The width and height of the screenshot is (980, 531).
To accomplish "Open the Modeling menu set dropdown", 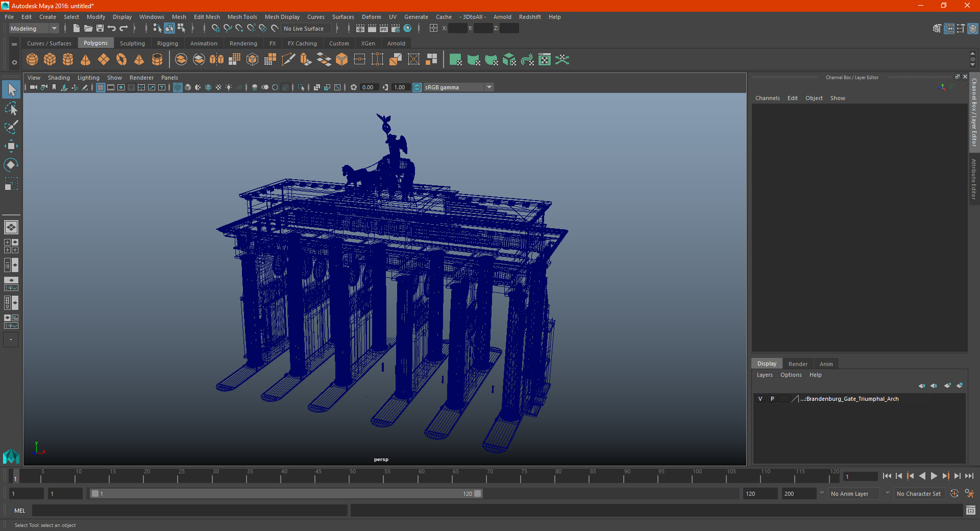I will [34, 29].
